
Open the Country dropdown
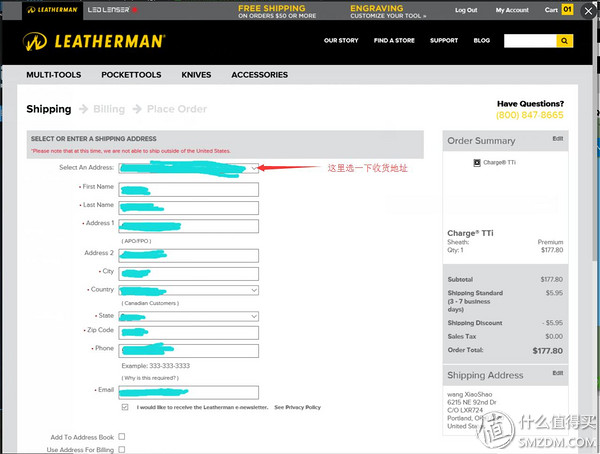(189, 290)
